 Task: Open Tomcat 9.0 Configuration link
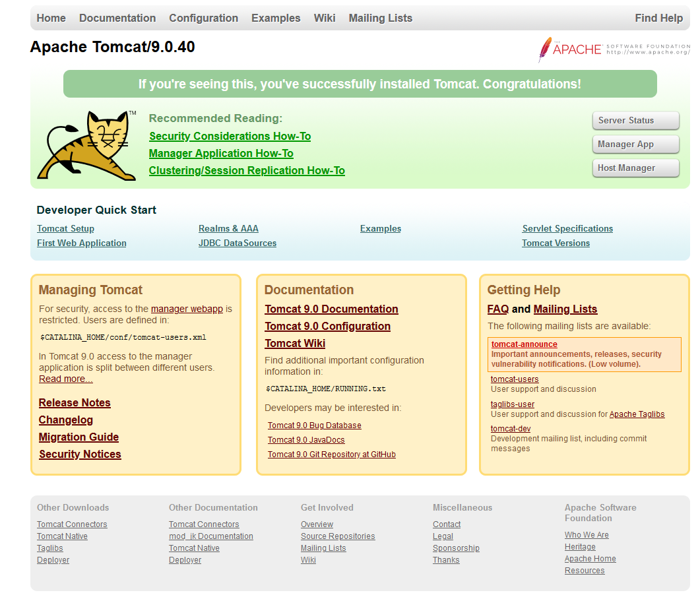[328, 327]
